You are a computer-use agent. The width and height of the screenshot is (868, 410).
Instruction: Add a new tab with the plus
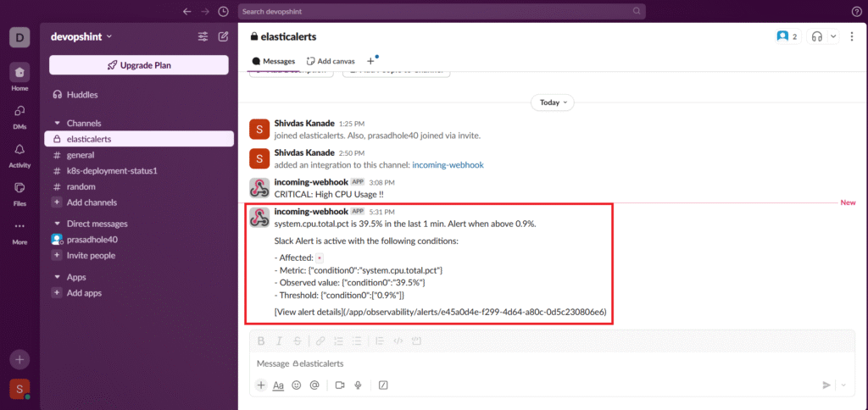point(371,61)
